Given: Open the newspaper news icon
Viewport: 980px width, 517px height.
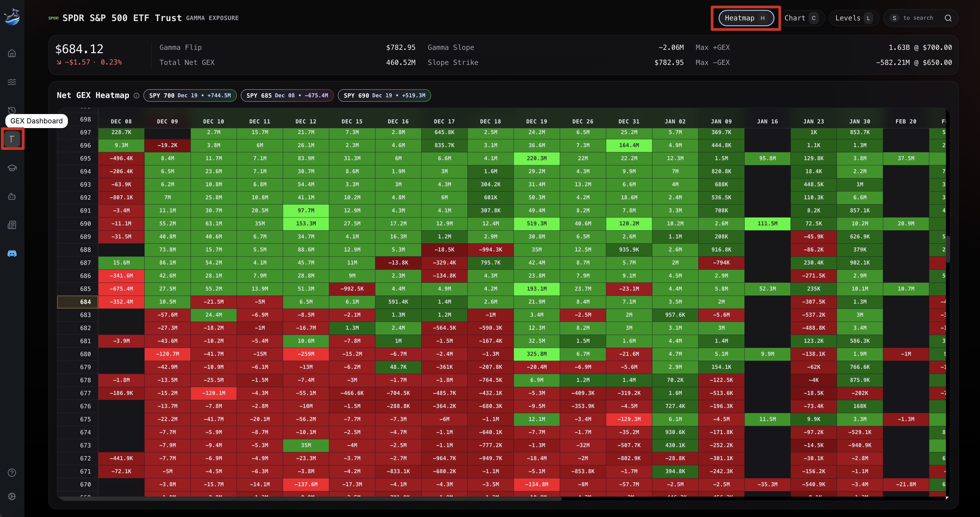Looking at the screenshot, I should click(12, 225).
